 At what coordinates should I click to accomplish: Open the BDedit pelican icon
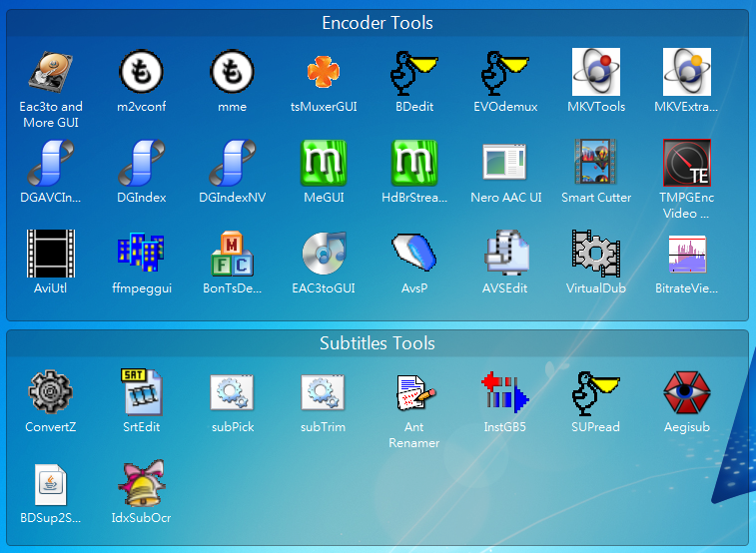point(414,72)
